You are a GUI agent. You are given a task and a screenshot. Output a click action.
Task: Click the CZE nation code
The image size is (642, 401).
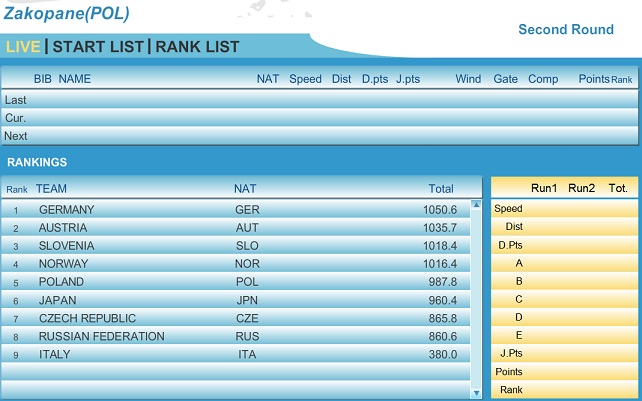247,318
